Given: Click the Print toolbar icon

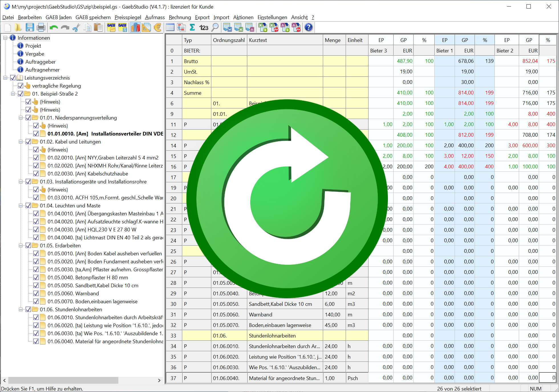Looking at the screenshot, I should [41, 28].
